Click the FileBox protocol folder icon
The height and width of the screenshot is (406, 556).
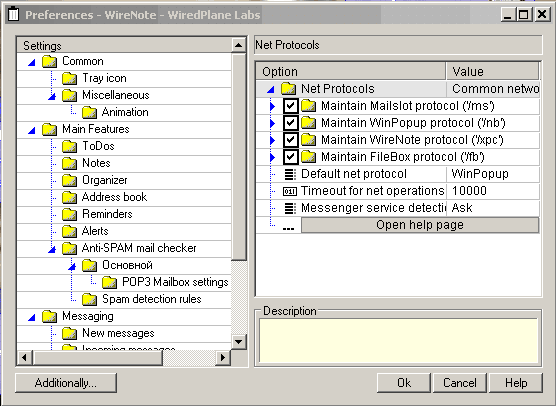pyautogui.click(x=308, y=157)
